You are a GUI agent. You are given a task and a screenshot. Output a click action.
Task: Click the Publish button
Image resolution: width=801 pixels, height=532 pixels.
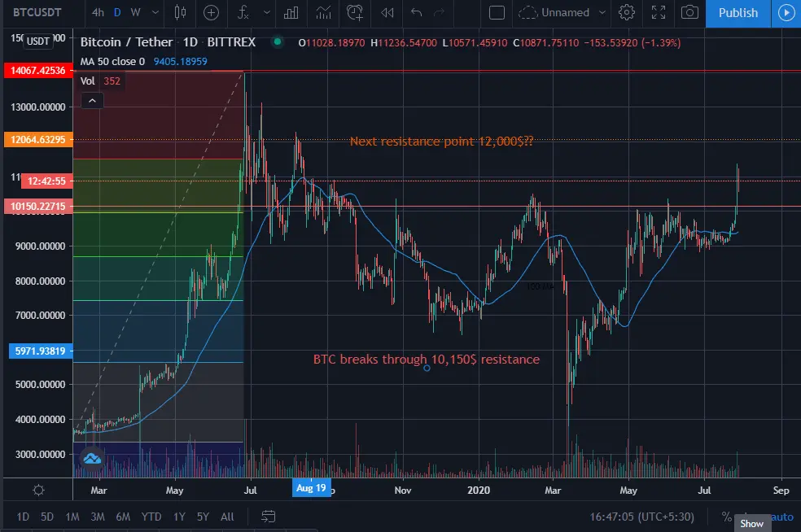[738, 13]
